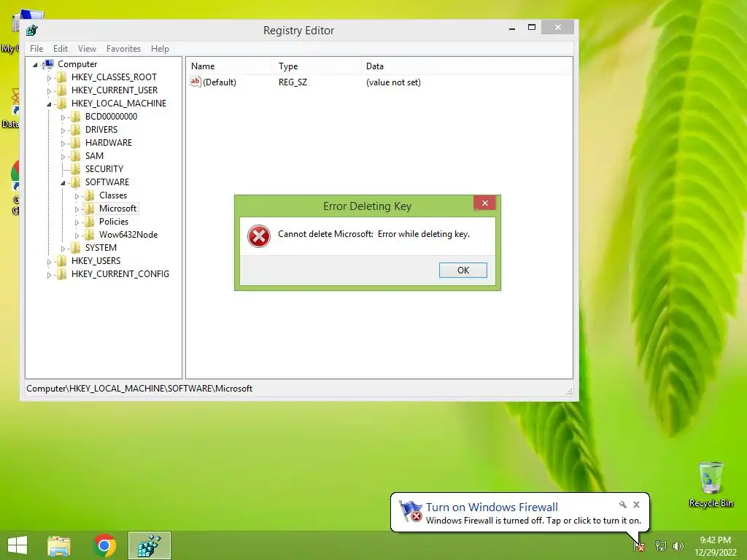The image size is (747, 560).
Task: Expand SAM key arrow
Action: click(x=63, y=157)
